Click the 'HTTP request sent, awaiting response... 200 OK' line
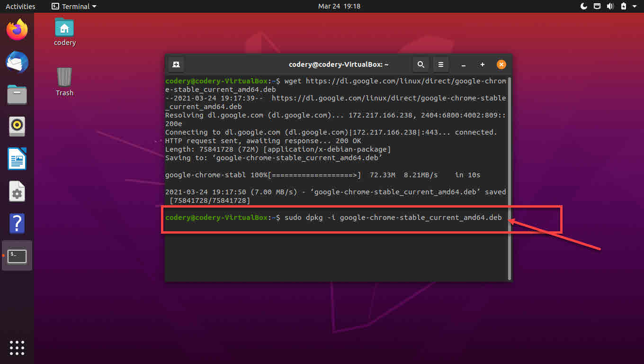The image size is (644, 364). pyautogui.click(x=263, y=141)
